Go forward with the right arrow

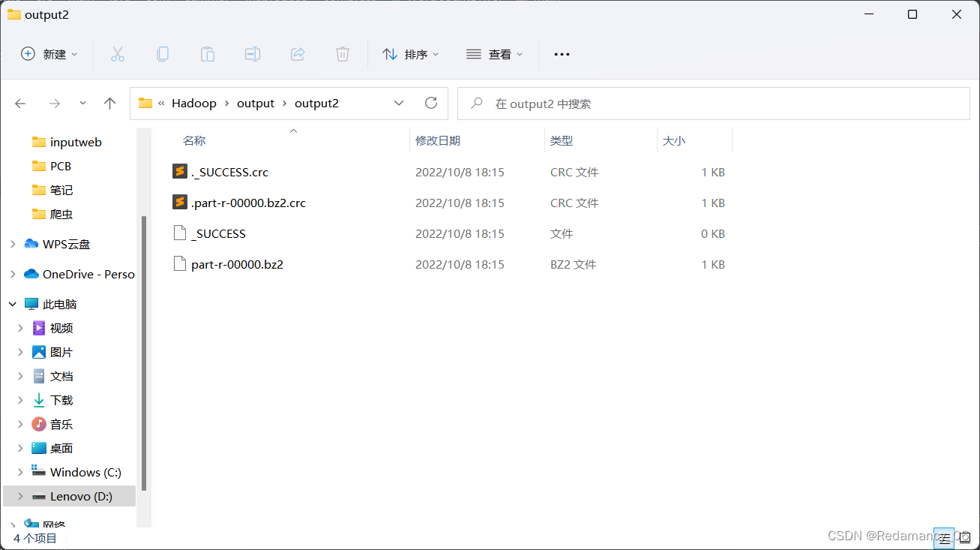pyautogui.click(x=54, y=104)
